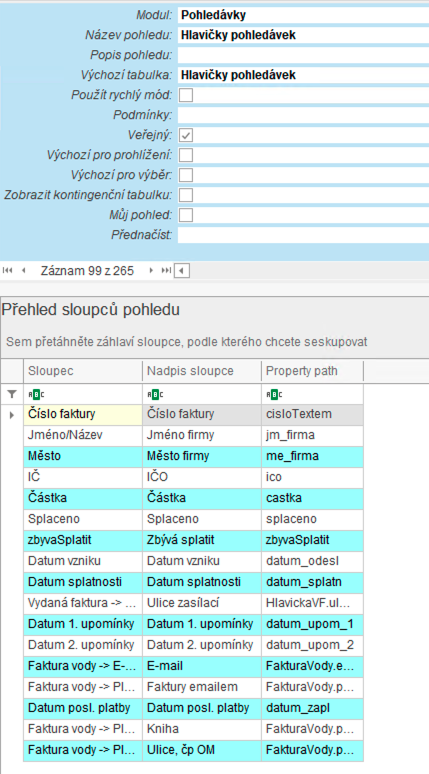This screenshot has width=429, height=774.
Task: Click the collapse arrow button beside record navigator
Action: 182,271
